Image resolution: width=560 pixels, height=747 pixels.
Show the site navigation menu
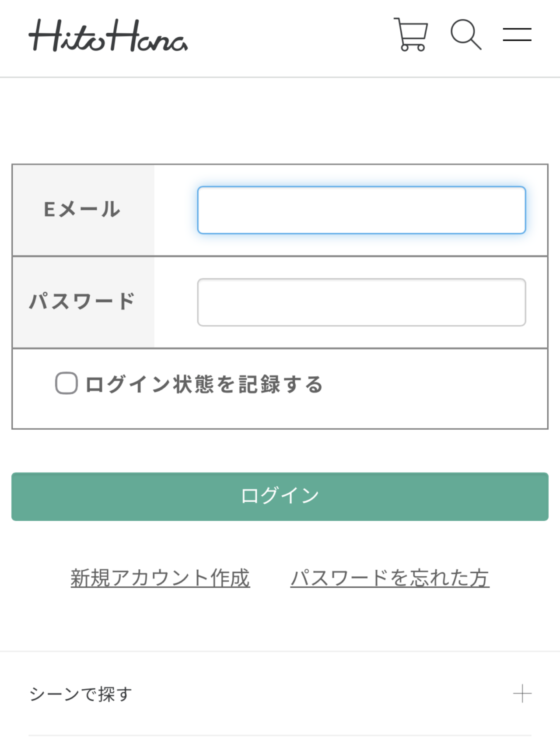[x=517, y=35]
